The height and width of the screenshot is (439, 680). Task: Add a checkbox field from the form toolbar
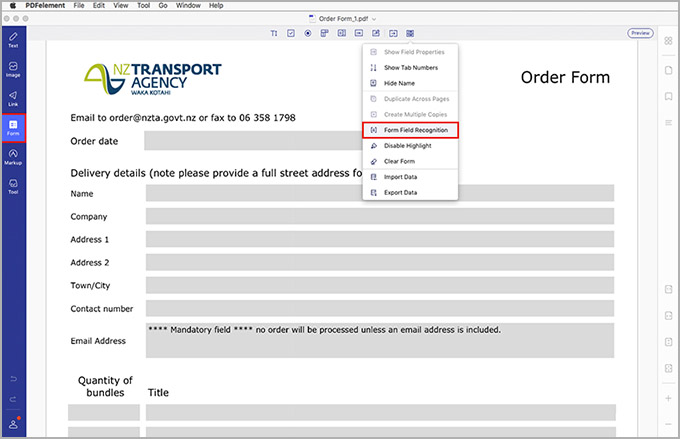click(291, 33)
